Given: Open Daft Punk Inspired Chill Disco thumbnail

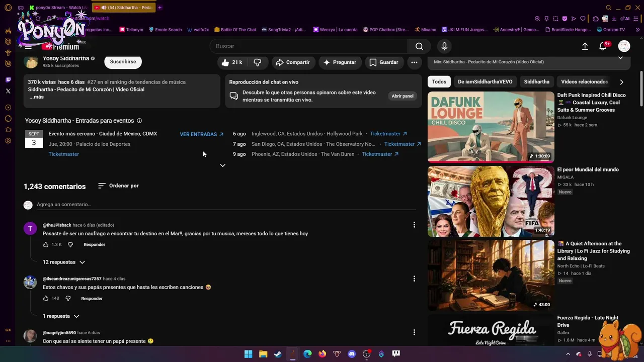Looking at the screenshot, I should (x=491, y=127).
